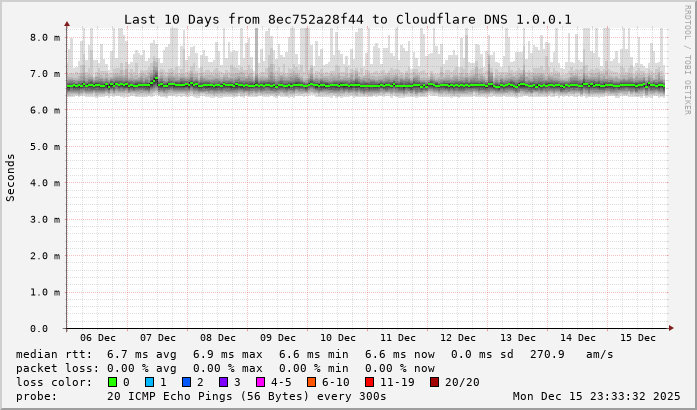Select the 15 Dec x-axis date label
This screenshot has height=410, width=697.
638,338
